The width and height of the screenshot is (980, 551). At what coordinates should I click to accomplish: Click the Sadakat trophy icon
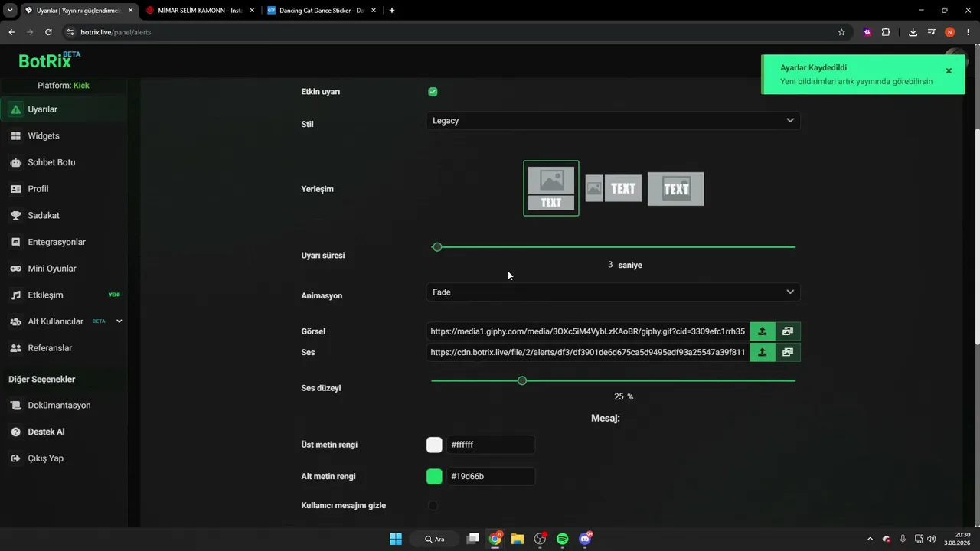(x=15, y=216)
